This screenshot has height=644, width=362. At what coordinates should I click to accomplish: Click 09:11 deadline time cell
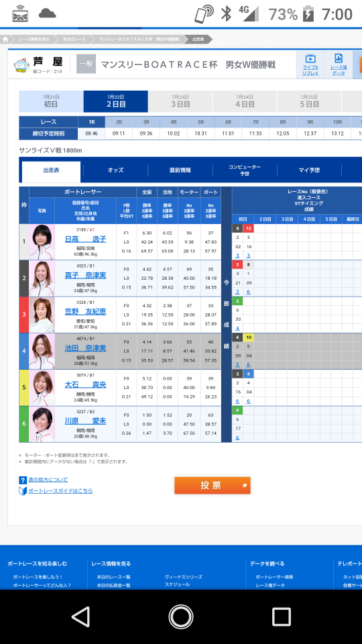pyautogui.click(x=119, y=134)
